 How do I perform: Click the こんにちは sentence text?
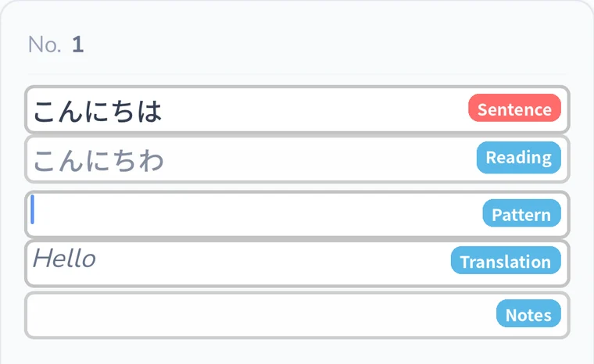(98, 112)
